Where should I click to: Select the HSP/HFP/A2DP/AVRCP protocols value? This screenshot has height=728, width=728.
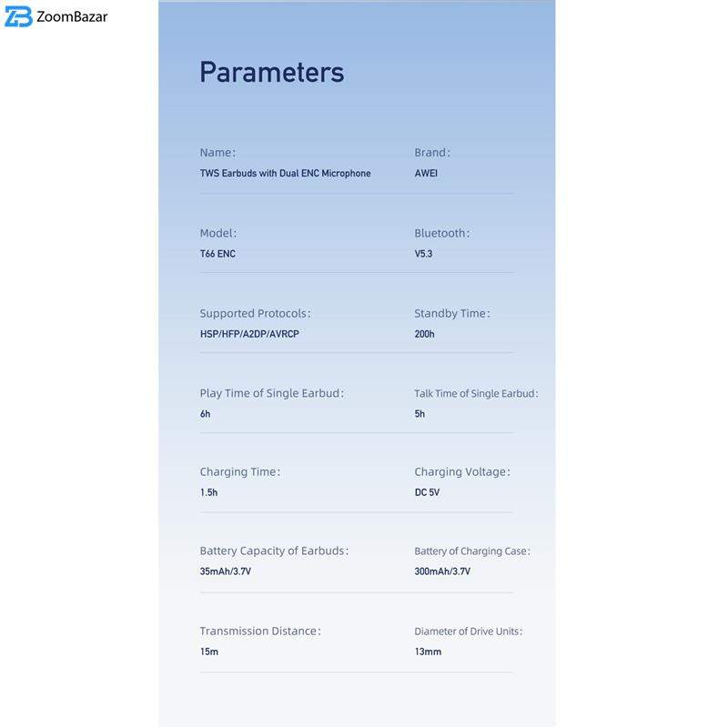click(x=249, y=334)
